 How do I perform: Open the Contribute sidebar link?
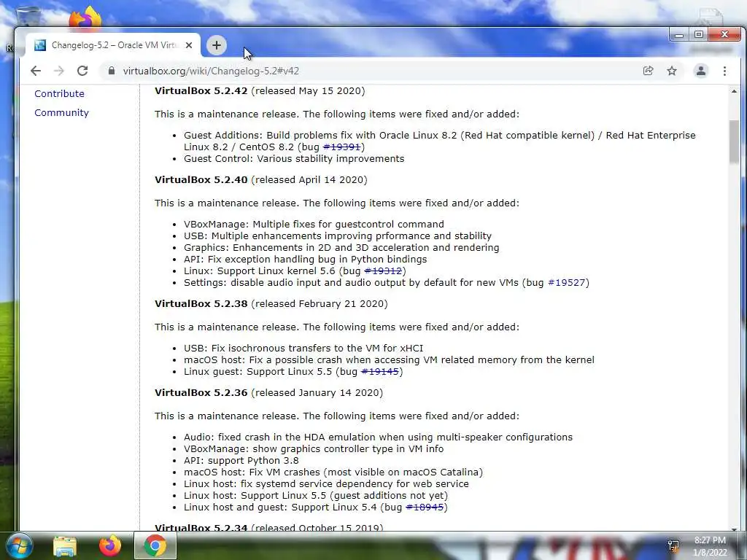tap(59, 94)
